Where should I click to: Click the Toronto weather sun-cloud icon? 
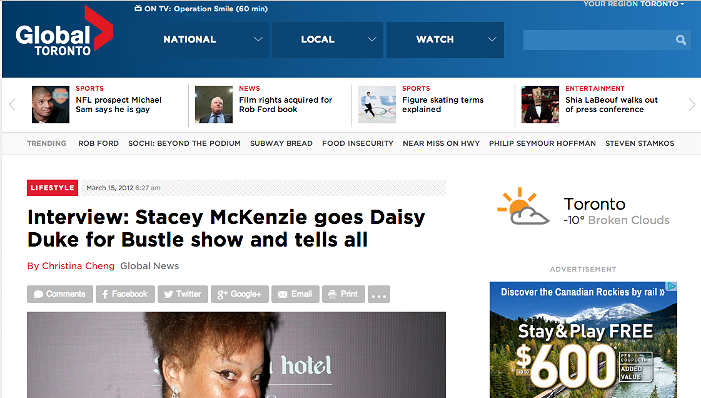[523, 206]
